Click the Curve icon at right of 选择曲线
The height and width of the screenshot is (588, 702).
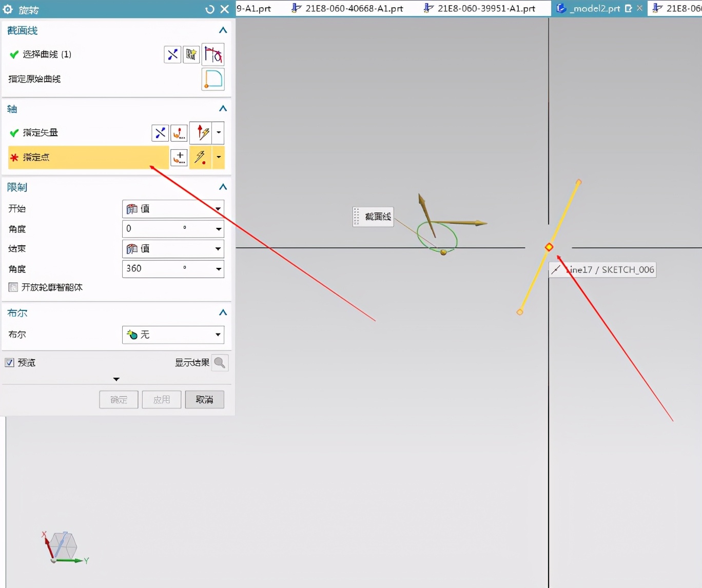click(x=213, y=54)
